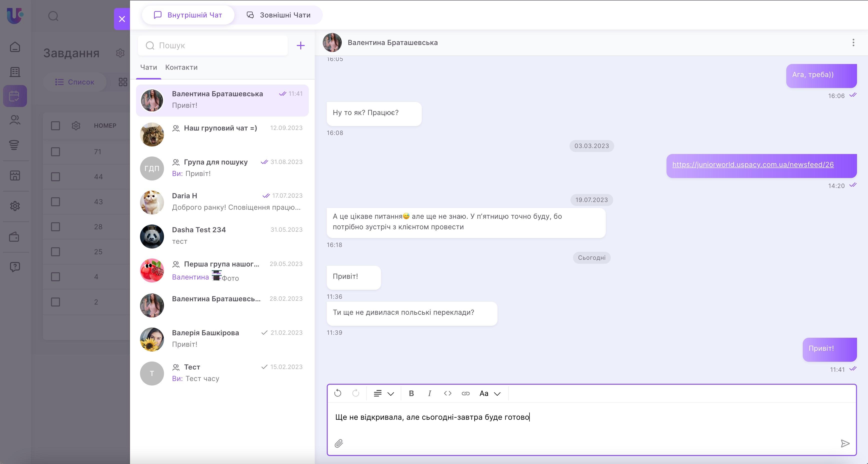Viewport: 868px width, 464px height.
Task: Undo last edit in message editor
Action: [338, 393]
